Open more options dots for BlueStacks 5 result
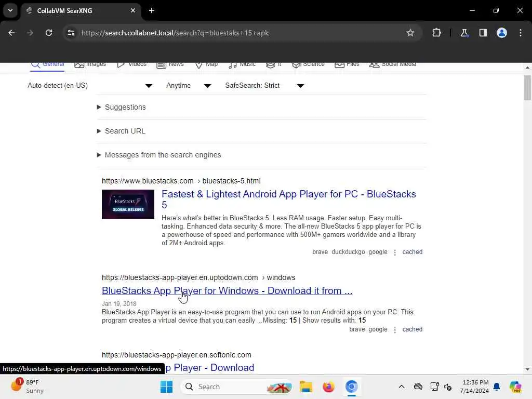 [395, 252]
